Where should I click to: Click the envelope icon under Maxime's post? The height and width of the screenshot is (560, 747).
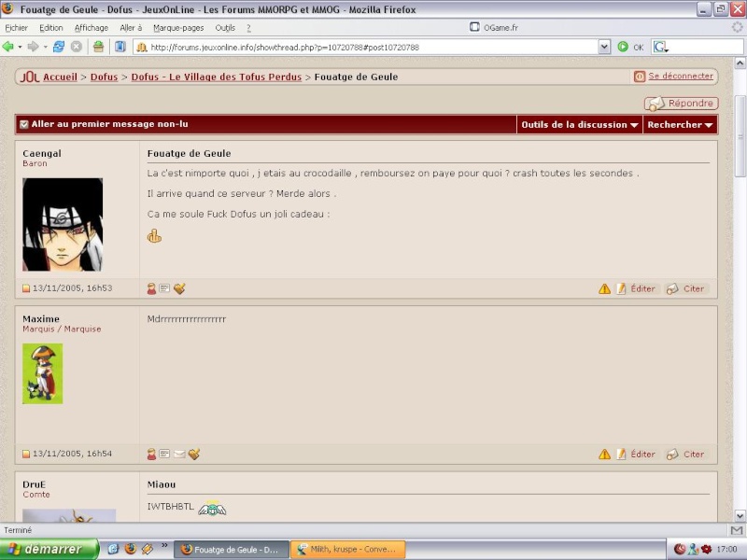pyautogui.click(x=179, y=455)
